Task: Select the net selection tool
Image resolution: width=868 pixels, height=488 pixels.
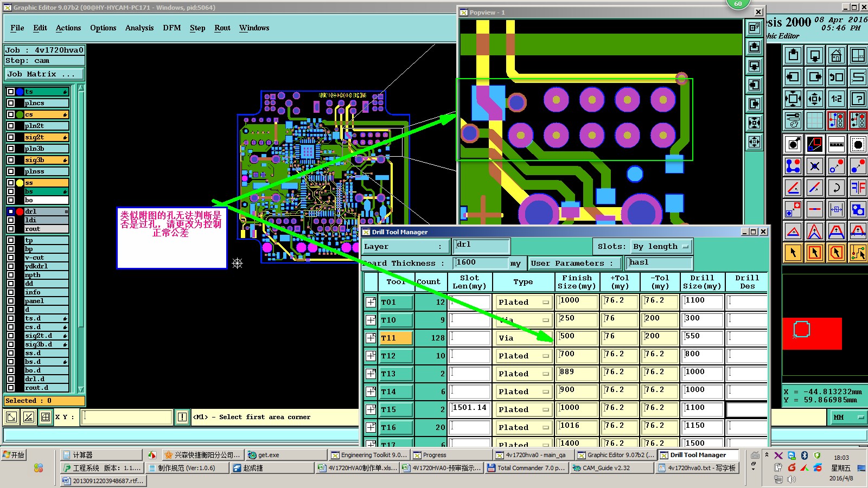Action: coord(858,253)
